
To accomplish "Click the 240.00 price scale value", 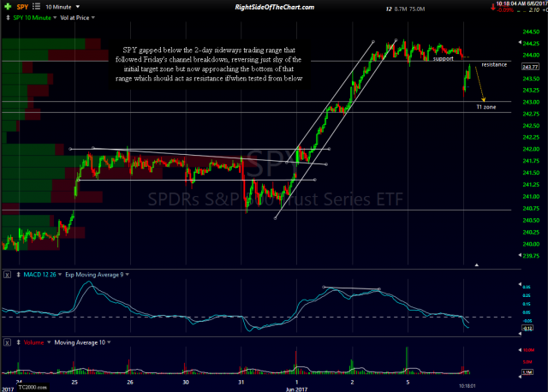I will pos(531,244).
